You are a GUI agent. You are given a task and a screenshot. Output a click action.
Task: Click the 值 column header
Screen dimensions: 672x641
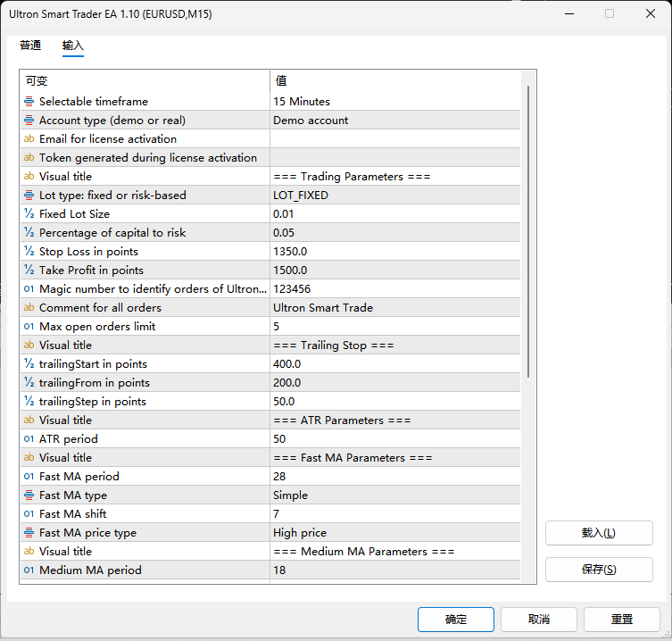(x=395, y=81)
